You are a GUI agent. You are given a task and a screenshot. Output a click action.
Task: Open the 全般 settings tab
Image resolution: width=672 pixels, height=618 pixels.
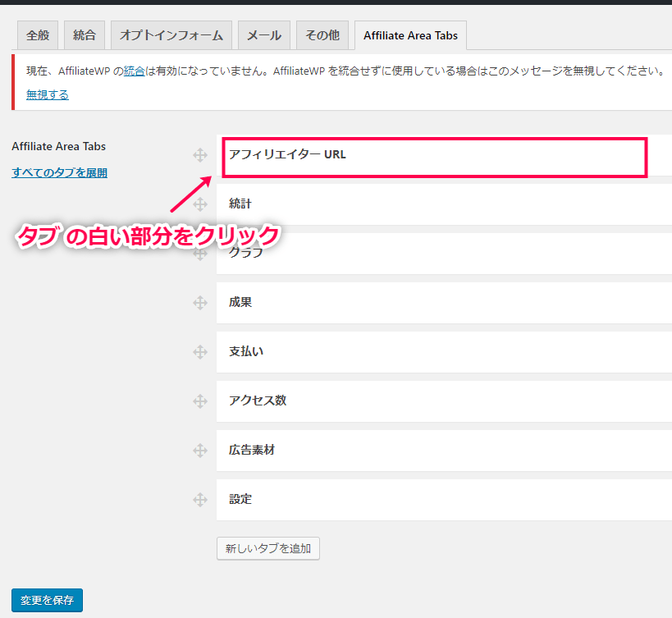click(x=38, y=35)
